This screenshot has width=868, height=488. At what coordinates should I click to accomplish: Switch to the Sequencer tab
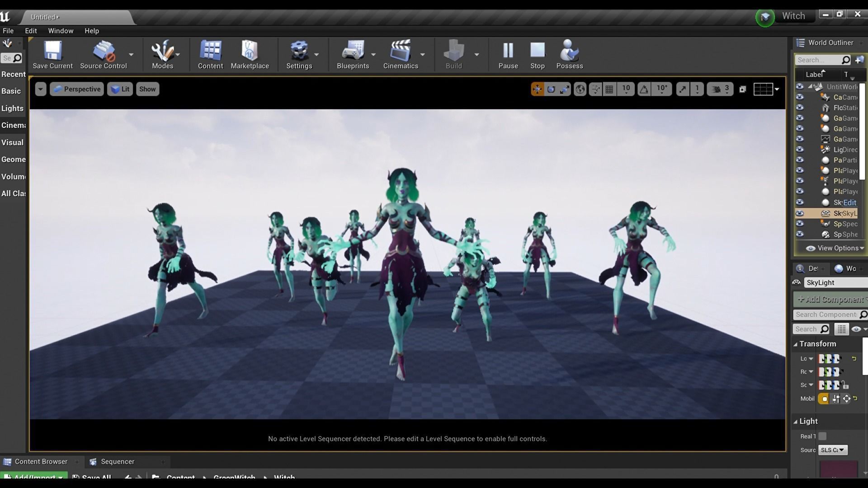point(117,461)
